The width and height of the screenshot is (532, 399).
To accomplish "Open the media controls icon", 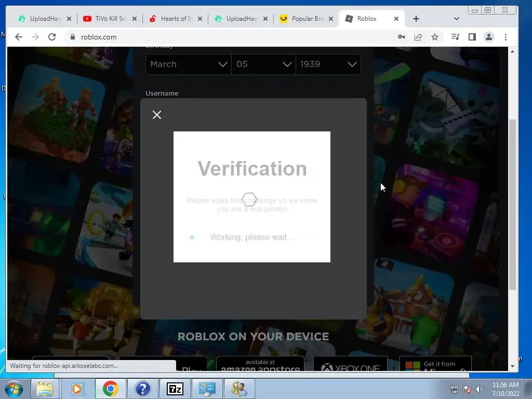I will 455,37.
